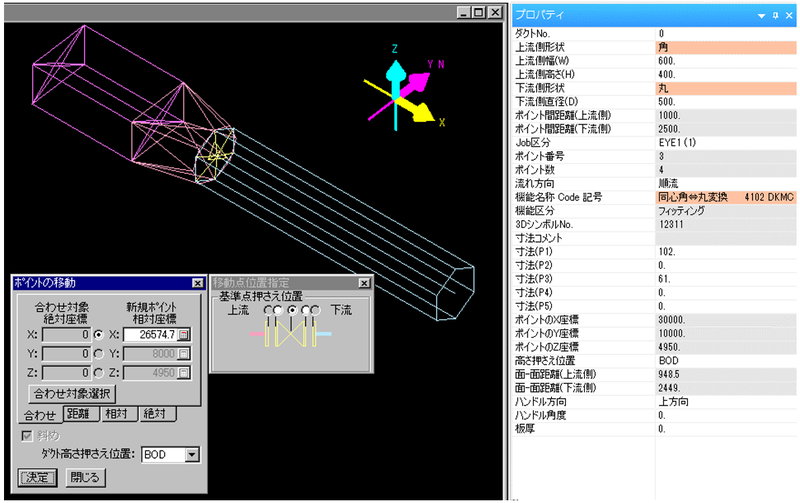Close the プロパティ panel

(789, 16)
